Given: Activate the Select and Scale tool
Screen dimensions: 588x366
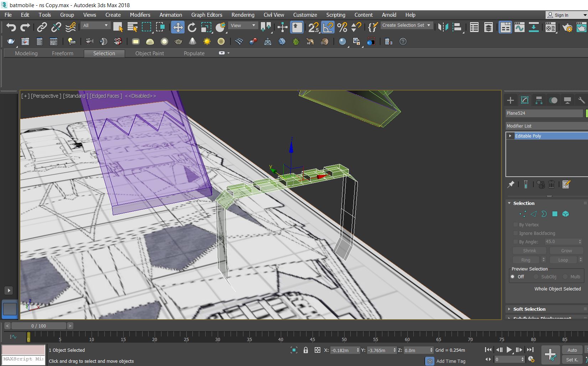Looking at the screenshot, I should [206, 27].
